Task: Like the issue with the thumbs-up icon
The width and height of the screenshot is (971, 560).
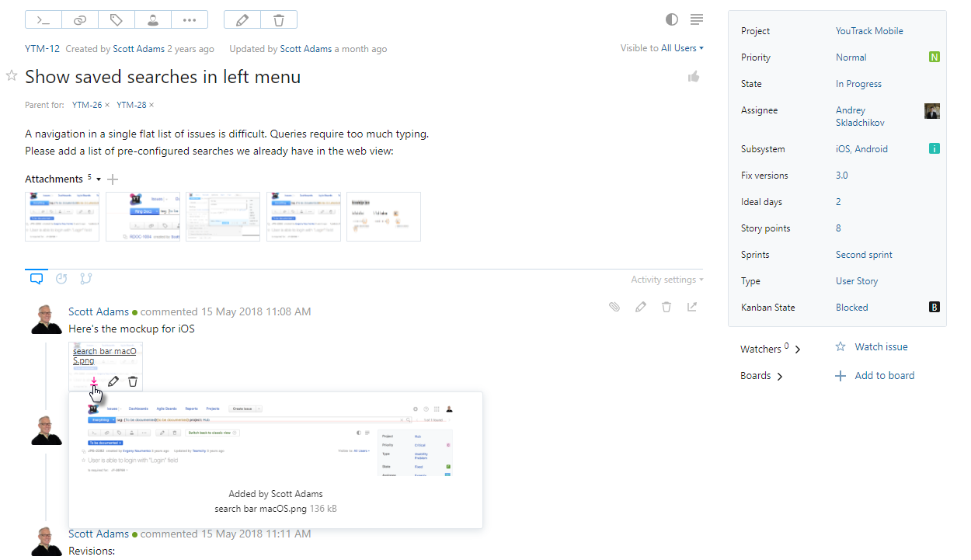Action: pos(694,75)
